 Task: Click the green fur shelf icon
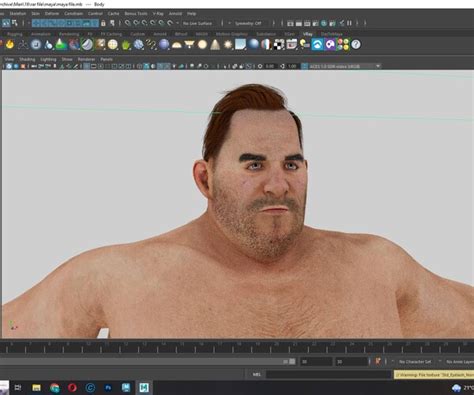pos(126,44)
